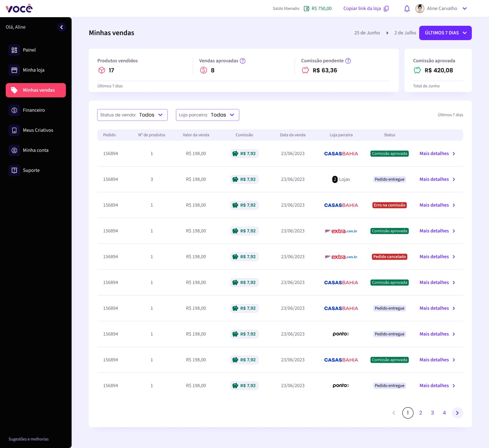The width and height of the screenshot is (489, 448).
Task: Click Sugestões e melhorias link
Action: click(29, 439)
